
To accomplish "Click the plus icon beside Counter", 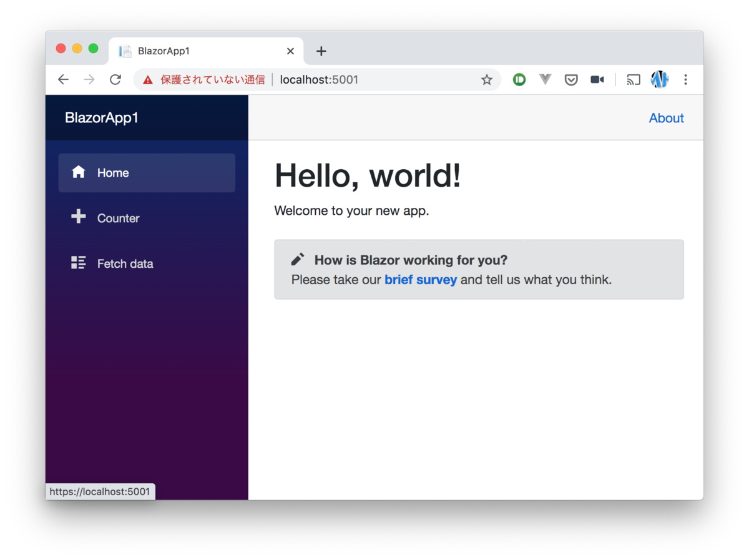I will 78,217.
